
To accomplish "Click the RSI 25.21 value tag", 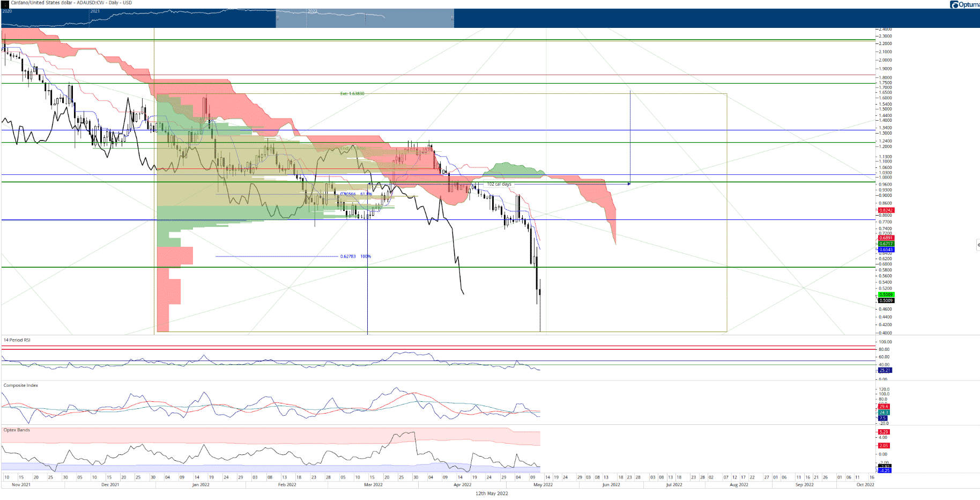I will click(885, 370).
